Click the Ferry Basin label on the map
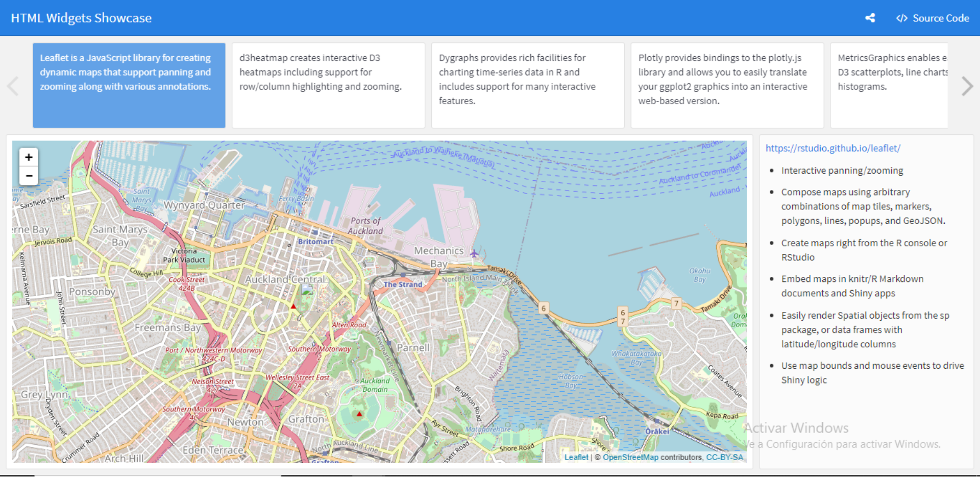 [x=297, y=199]
